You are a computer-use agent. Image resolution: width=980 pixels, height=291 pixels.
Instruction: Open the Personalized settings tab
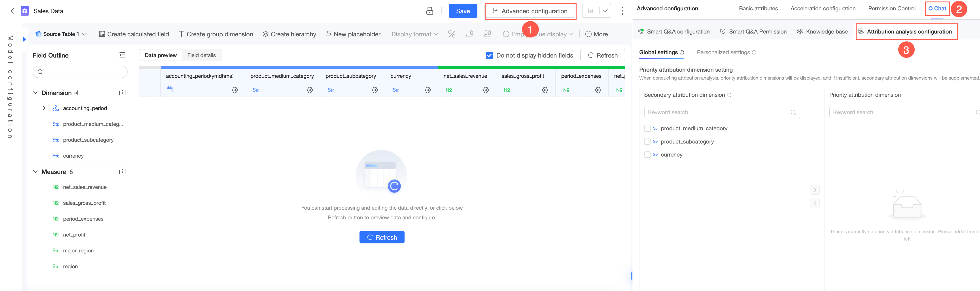point(723,52)
